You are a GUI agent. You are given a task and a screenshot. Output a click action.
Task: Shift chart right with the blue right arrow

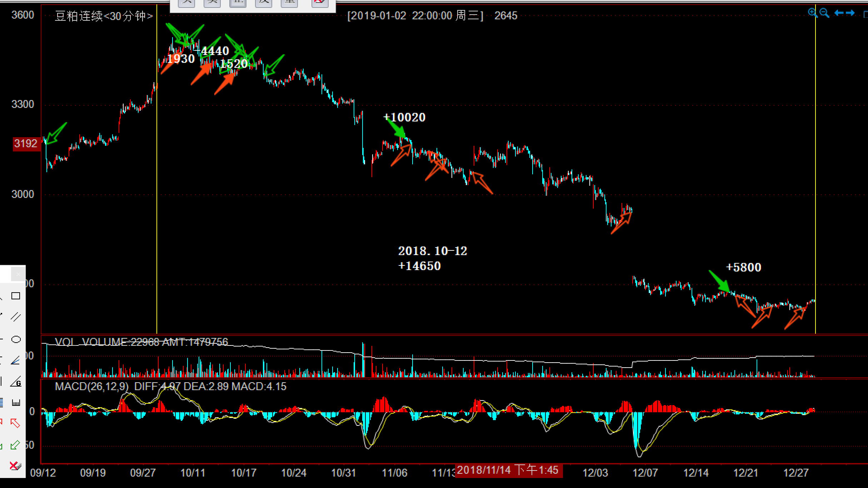(850, 13)
